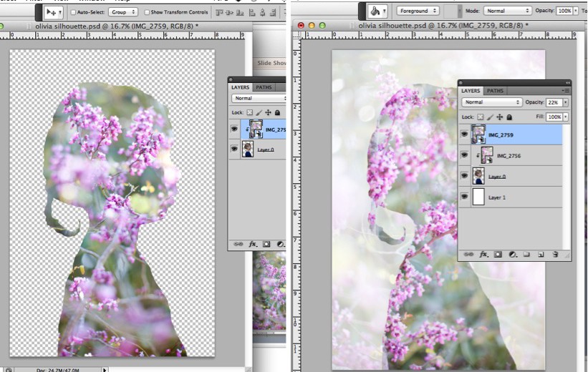Image resolution: width=588 pixels, height=372 pixels.
Task: Enable Auto-Select checkbox
Action: (x=74, y=12)
